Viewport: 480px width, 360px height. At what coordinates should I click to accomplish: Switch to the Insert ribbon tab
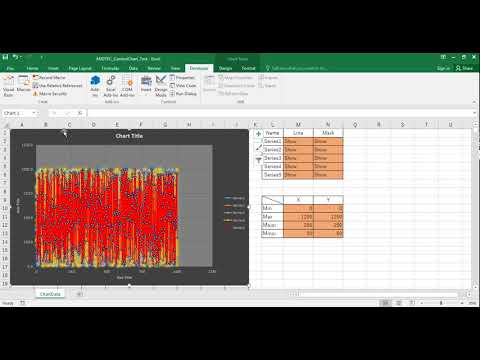click(x=53, y=68)
